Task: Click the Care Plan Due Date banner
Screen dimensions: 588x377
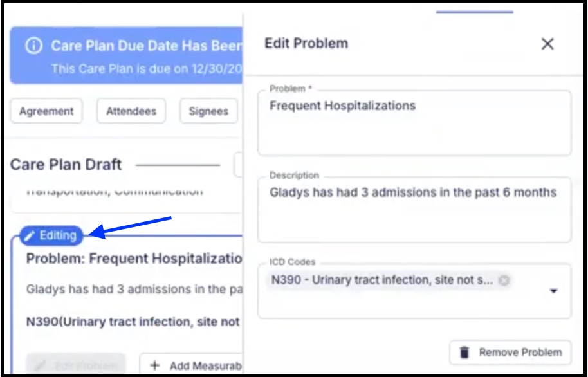Action: click(x=126, y=55)
